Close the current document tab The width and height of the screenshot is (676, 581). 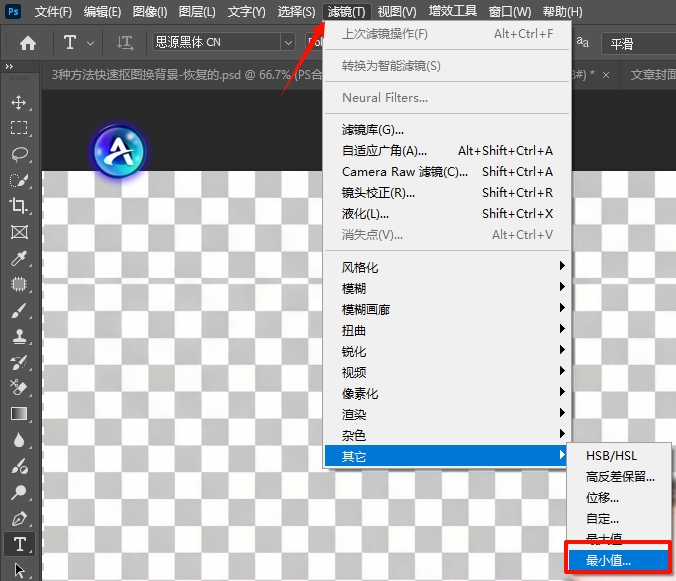pos(606,75)
